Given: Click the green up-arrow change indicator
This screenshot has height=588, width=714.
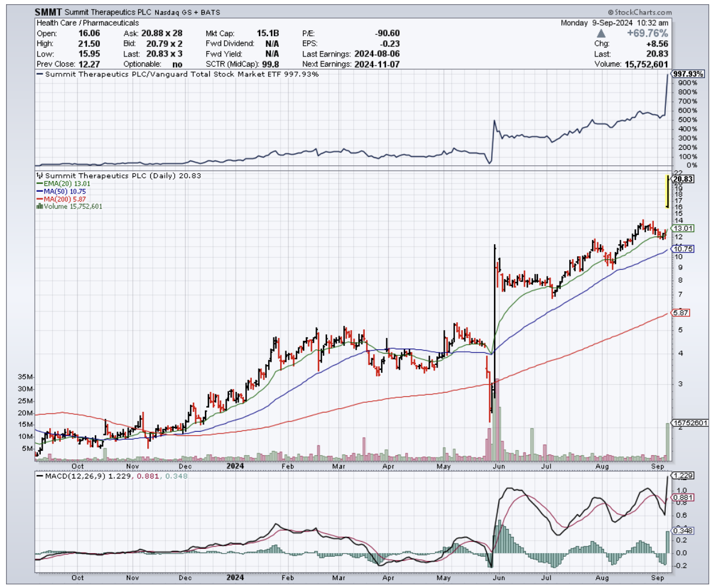Looking at the screenshot, I should [617, 34].
